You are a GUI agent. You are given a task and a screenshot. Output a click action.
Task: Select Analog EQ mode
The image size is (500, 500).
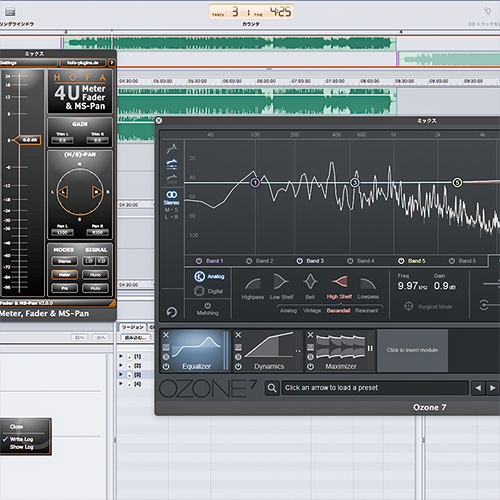pyautogui.click(x=209, y=276)
